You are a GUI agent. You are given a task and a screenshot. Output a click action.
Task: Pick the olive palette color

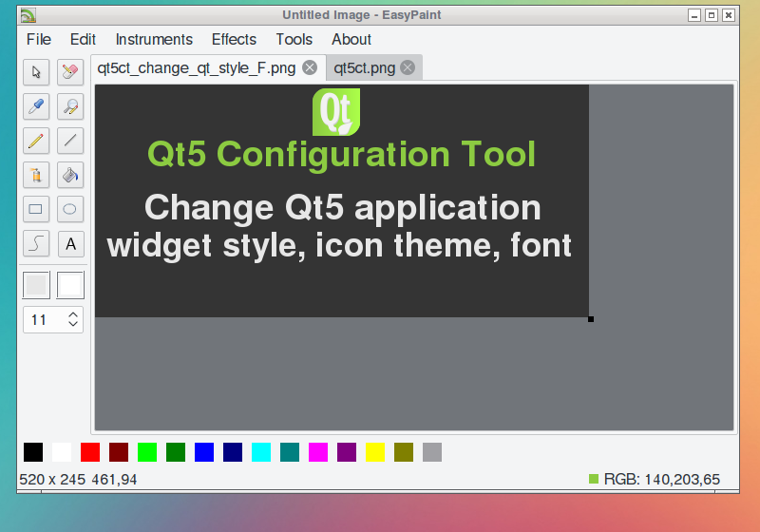pos(404,452)
